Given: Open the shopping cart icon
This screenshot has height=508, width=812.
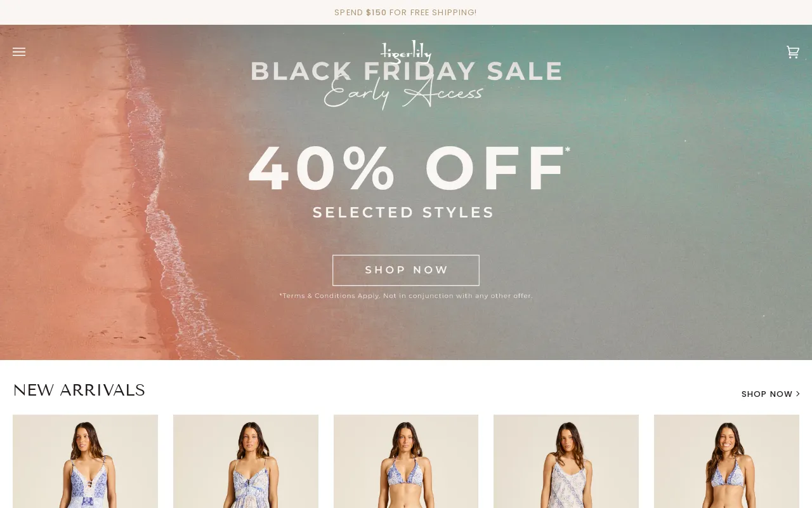Looking at the screenshot, I should tap(792, 52).
